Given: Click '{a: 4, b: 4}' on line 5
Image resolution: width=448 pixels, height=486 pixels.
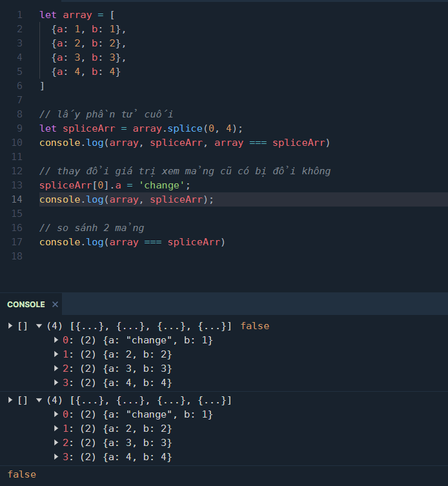Looking at the screenshot, I should click(x=86, y=72).
